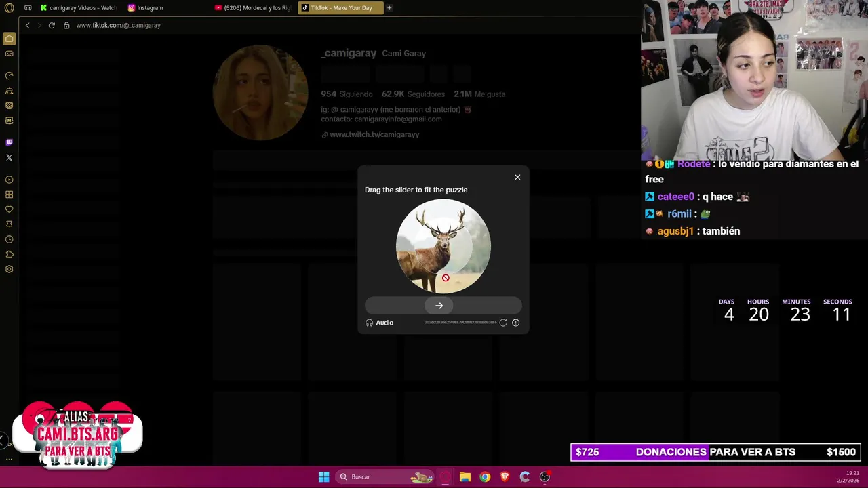Open the tab islands panel icon beside the Opera logo
The width and height of the screenshot is (868, 488).
[28, 8]
